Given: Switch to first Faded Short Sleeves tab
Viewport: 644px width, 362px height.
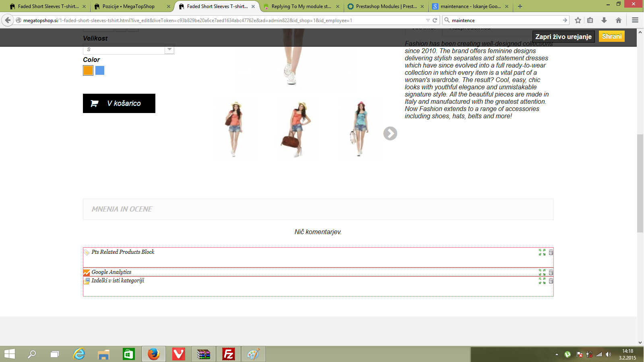Looking at the screenshot, I should [x=47, y=6].
